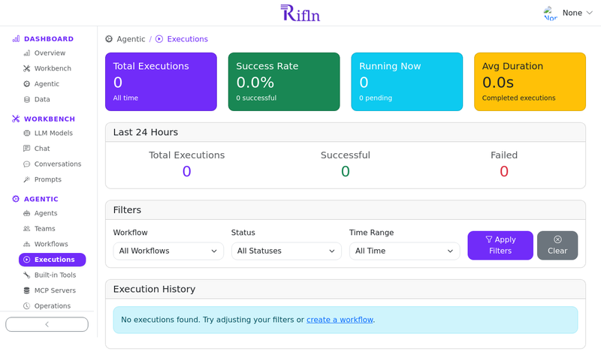Click the WORKBENCH section heading
This screenshot has height=364, width=601.
click(x=50, y=119)
